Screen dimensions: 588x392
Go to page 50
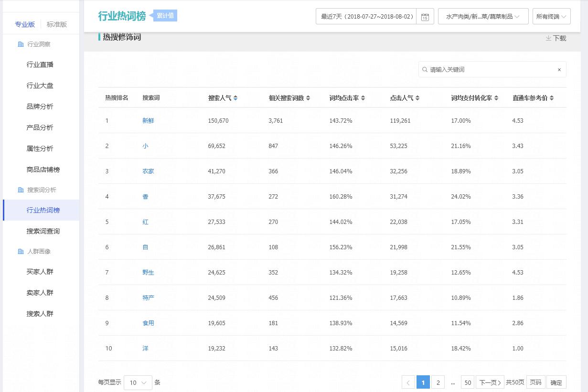pos(468,382)
